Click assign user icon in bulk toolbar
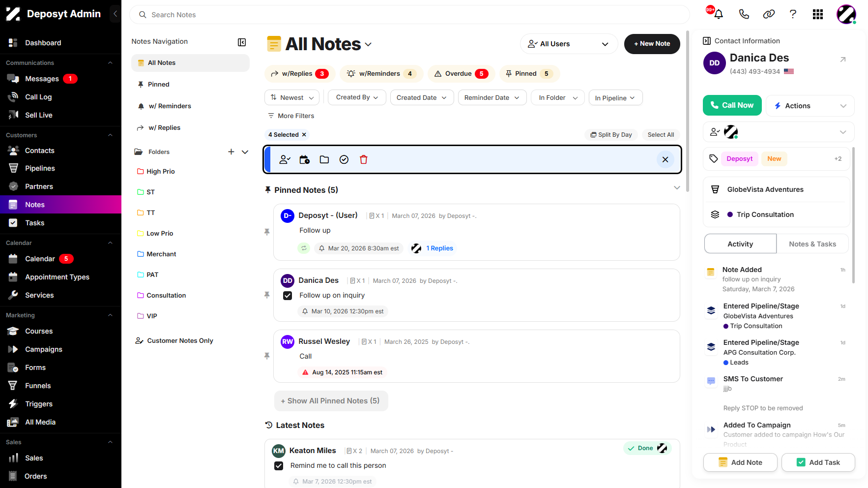868x488 pixels. (x=285, y=159)
